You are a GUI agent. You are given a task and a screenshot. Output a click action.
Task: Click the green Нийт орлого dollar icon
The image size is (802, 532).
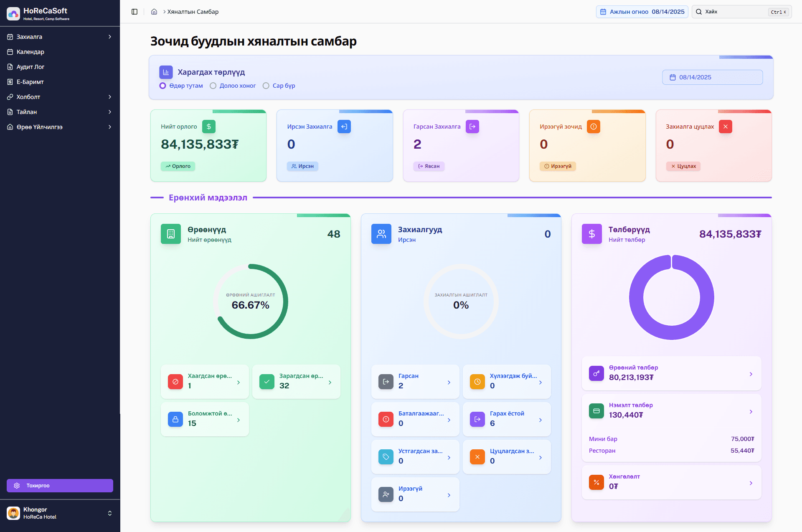[x=209, y=127]
